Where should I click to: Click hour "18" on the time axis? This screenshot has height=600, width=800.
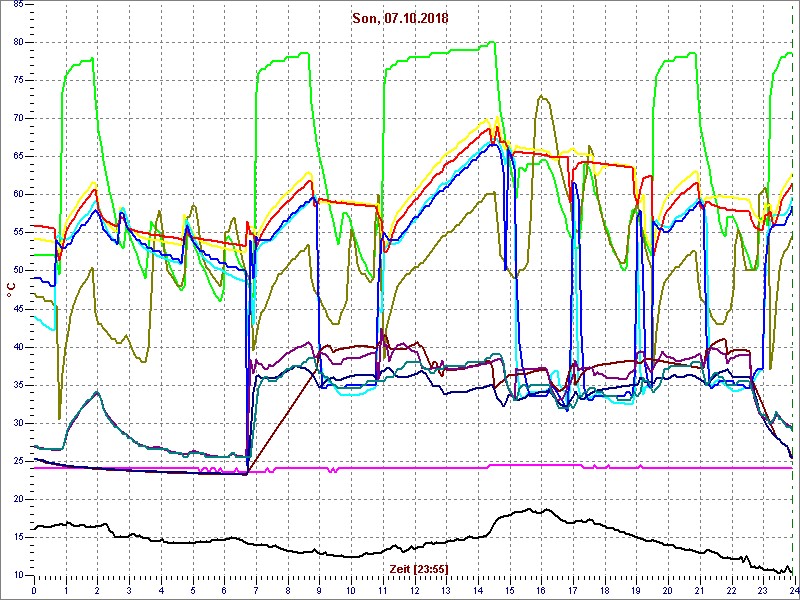[x=604, y=590]
